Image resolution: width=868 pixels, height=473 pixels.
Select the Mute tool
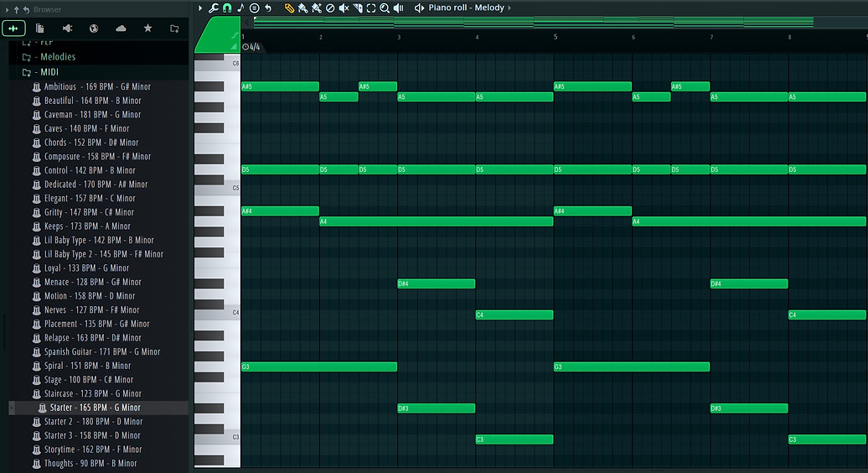[x=344, y=8]
